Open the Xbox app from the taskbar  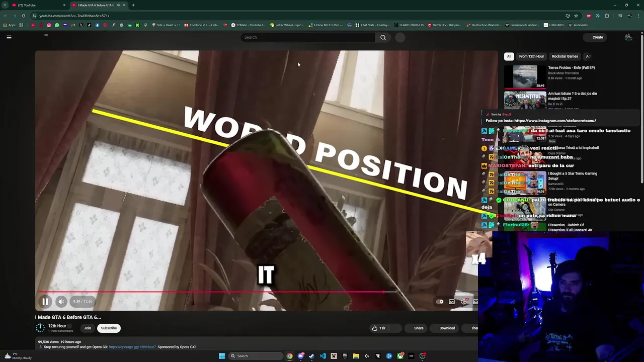[400, 356]
